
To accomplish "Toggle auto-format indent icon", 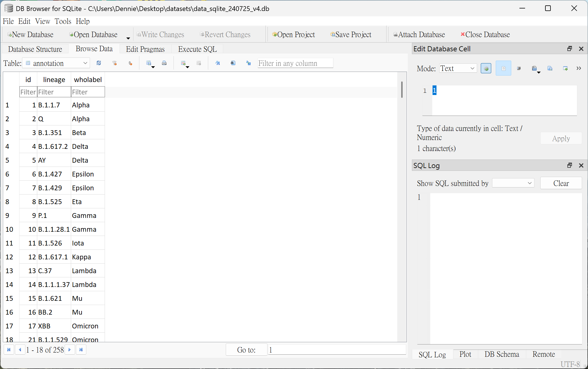I will pos(519,69).
